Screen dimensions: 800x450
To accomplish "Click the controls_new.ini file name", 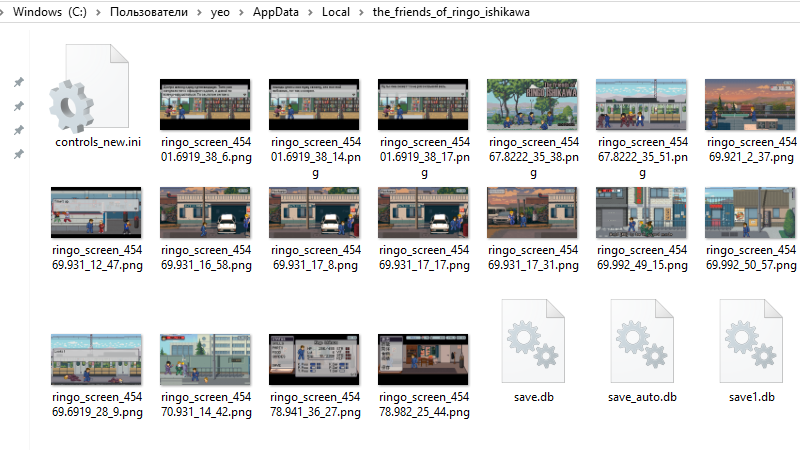I will 97,142.
